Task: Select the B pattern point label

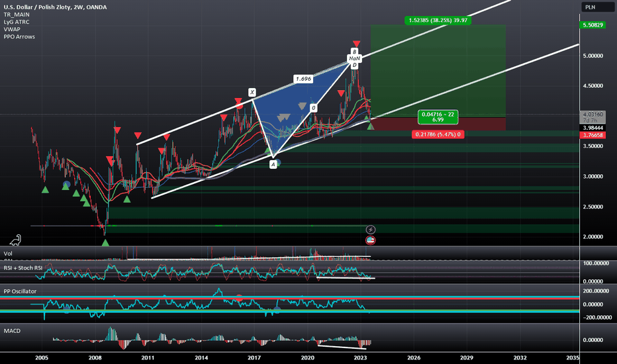Action: coord(354,52)
